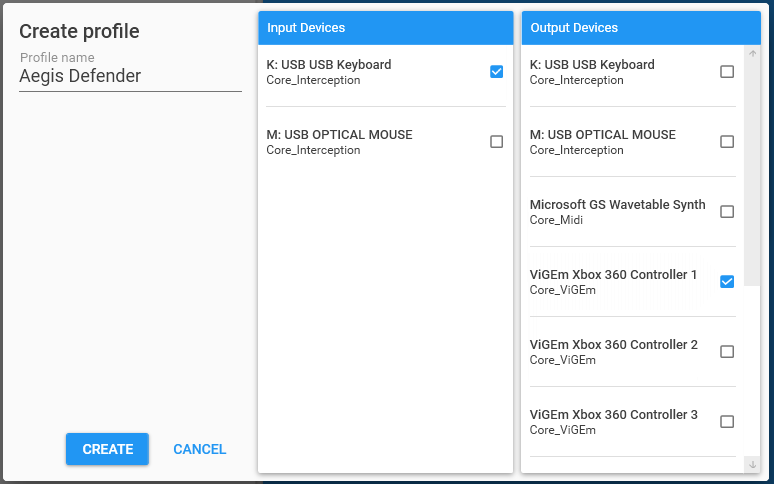Enable M: USB OPTICAL MOUSE as input device
The width and height of the screenshot is (774, 484).
click(x=496, y=142)
